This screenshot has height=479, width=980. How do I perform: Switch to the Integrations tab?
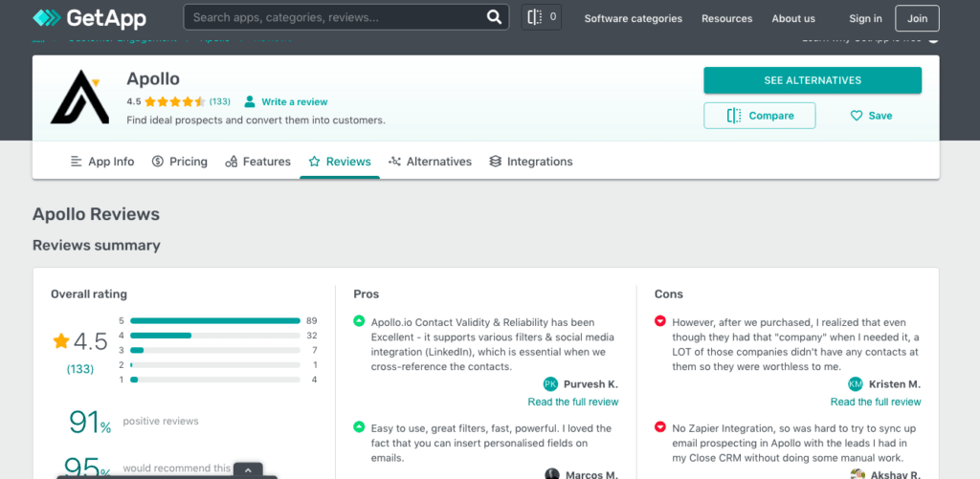pos(530,162)
